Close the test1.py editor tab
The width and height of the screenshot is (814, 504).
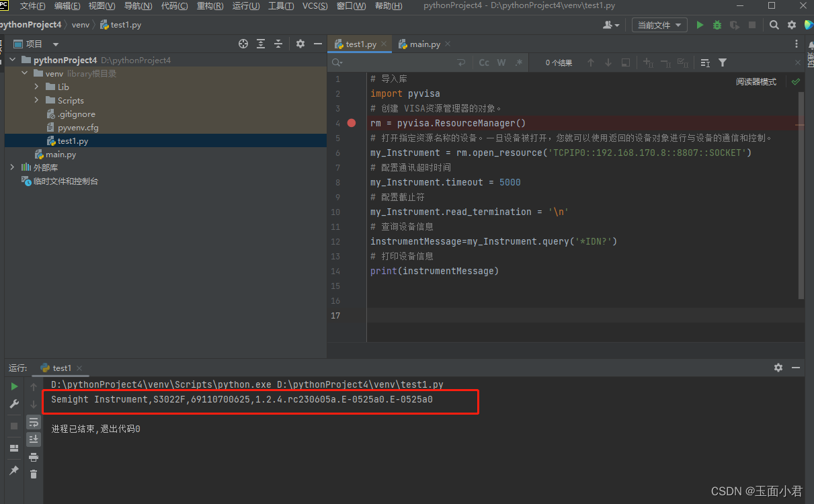tap(384, 44)
